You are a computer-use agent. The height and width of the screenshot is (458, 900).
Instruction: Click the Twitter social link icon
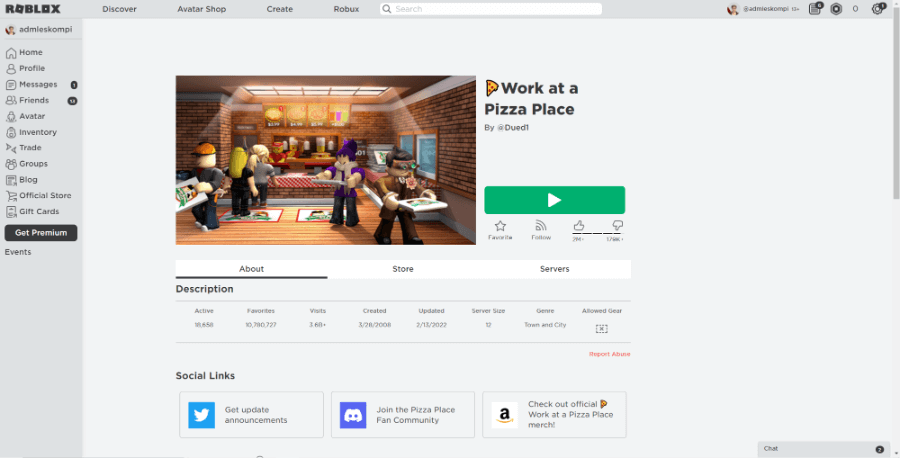pos(201,415)
